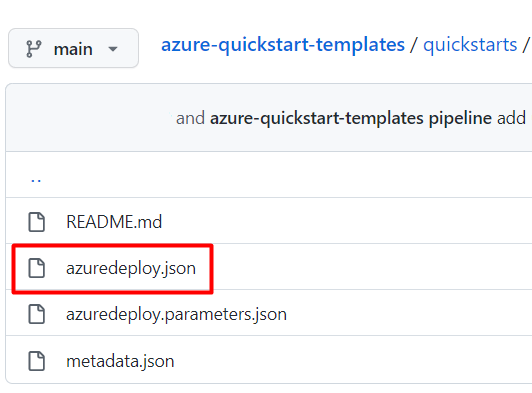The height and width of the screenshot is (393, 532).
Task: Click the file icon beside metadata.json
Action: tap(37, 361)
